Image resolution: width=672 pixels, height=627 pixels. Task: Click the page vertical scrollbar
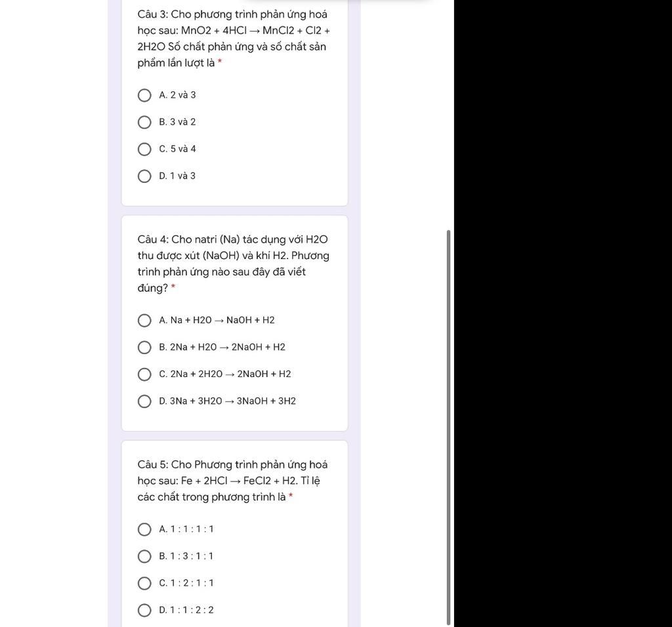point(448,428)
